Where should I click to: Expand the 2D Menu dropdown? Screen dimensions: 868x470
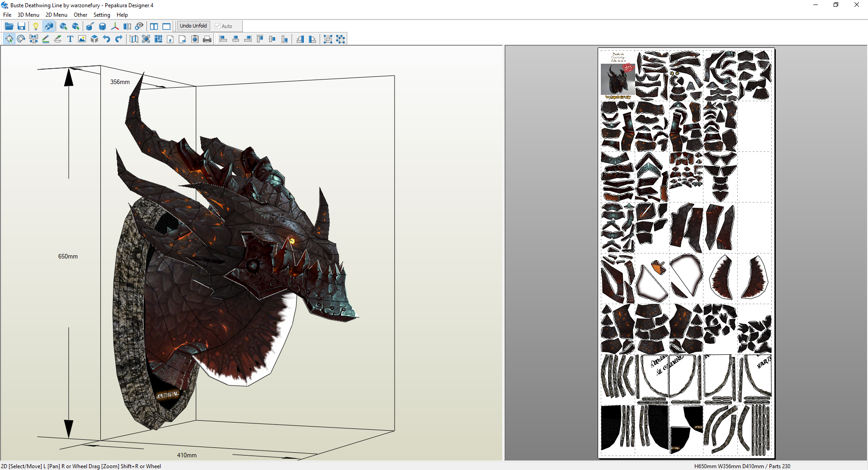click(56, 15)
